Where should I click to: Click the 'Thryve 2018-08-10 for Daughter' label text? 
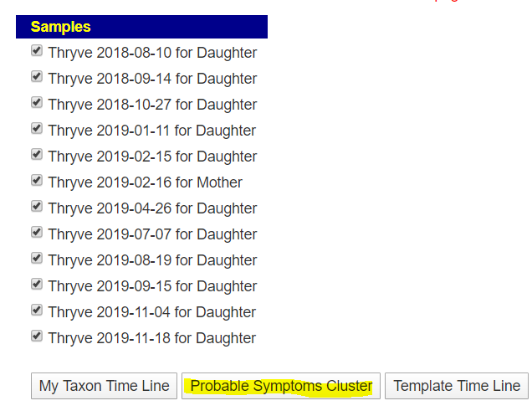152,53
